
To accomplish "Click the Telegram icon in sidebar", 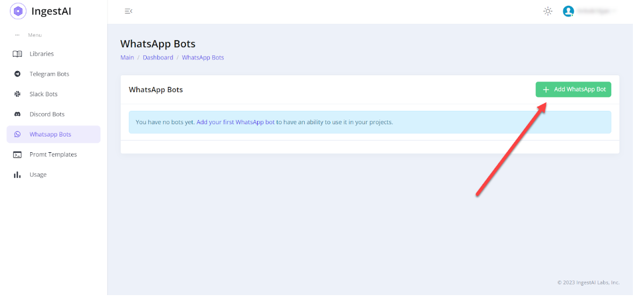I will [17, 74].
